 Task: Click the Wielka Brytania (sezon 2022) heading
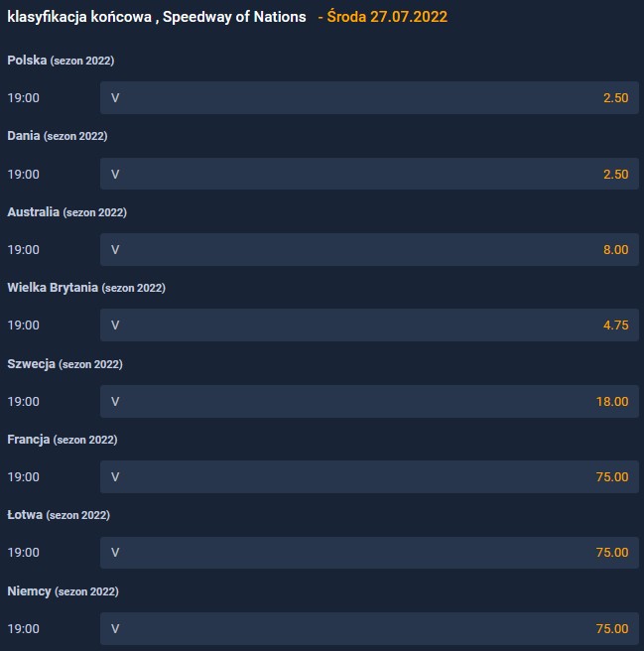pyautogui.click(x=86, y=288)
